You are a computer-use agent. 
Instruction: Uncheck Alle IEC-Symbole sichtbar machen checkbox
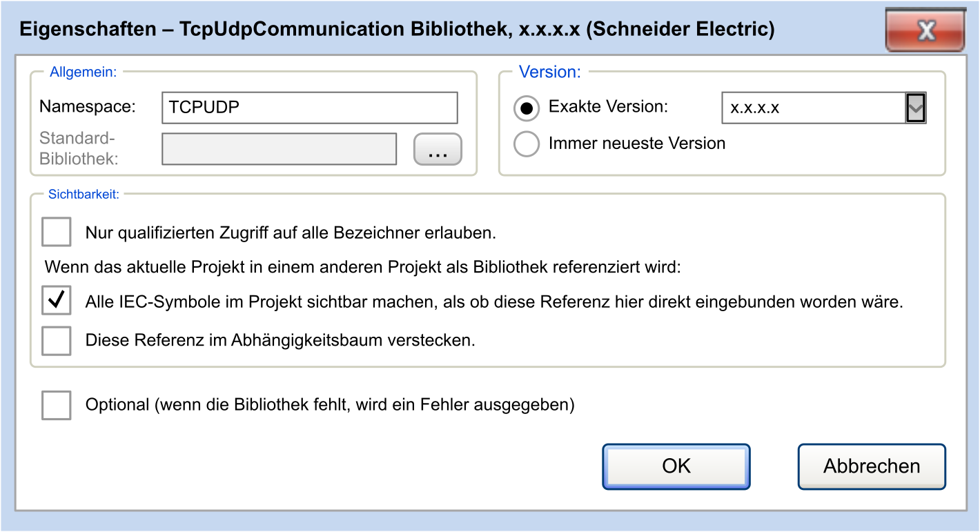(x=57, y=301)
